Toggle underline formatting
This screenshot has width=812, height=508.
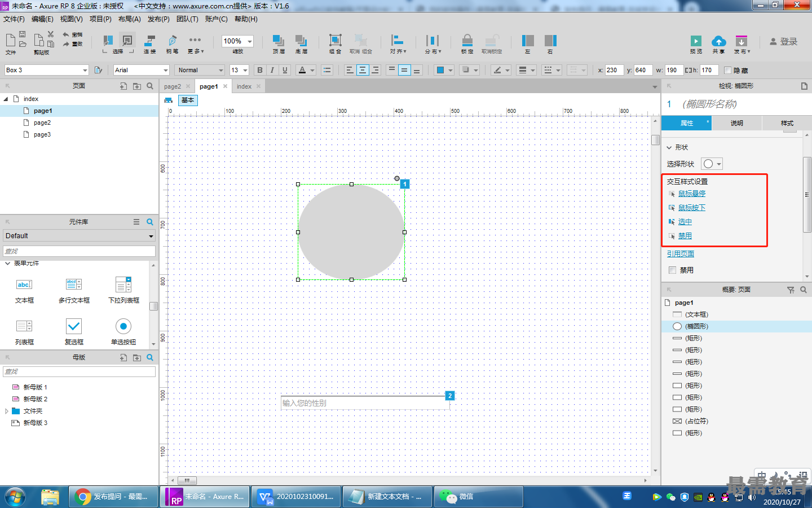coord(285,70)
